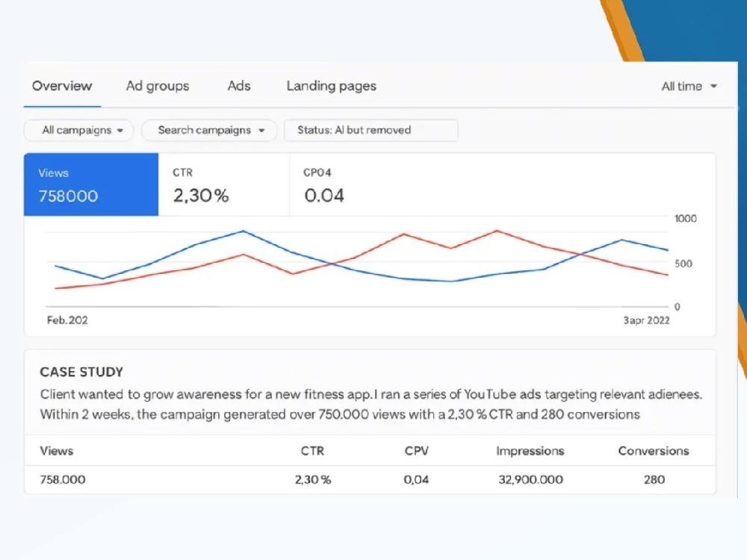Expand the Search campaigns dropdown
747x560 pixels.
(209, 130)
